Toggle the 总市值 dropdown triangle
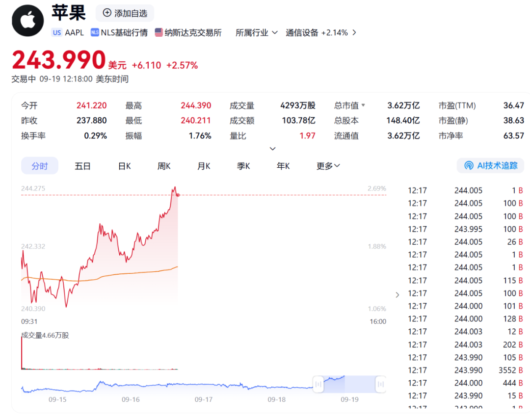530x420 pixels. click(363, 105)
